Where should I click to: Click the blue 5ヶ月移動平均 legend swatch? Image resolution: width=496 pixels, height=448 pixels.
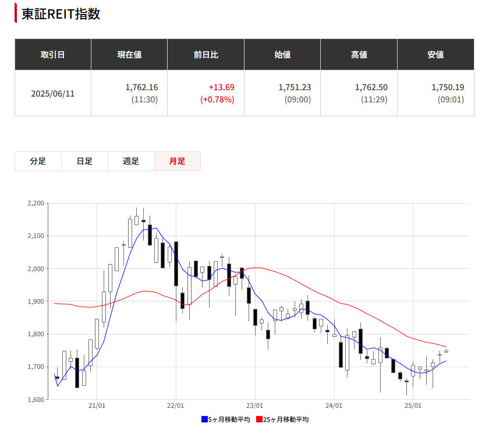coord(204,419)
